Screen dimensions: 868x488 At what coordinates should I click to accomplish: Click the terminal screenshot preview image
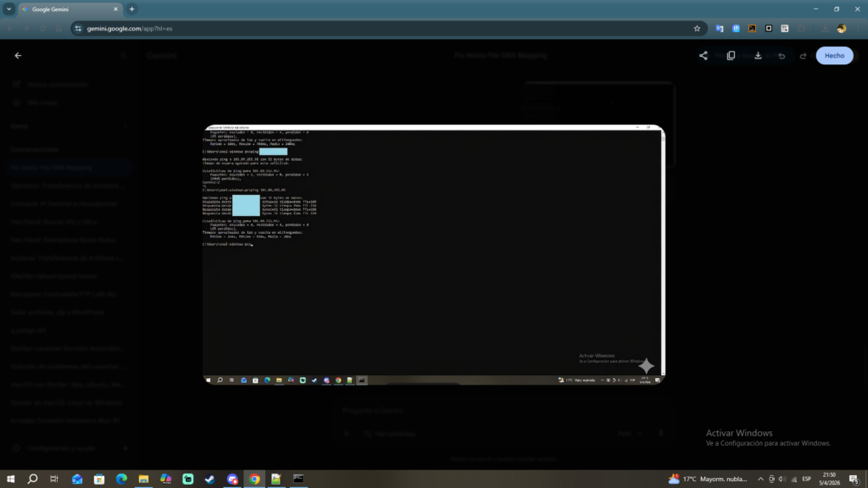pyautogui.click(x=433, y=254)
